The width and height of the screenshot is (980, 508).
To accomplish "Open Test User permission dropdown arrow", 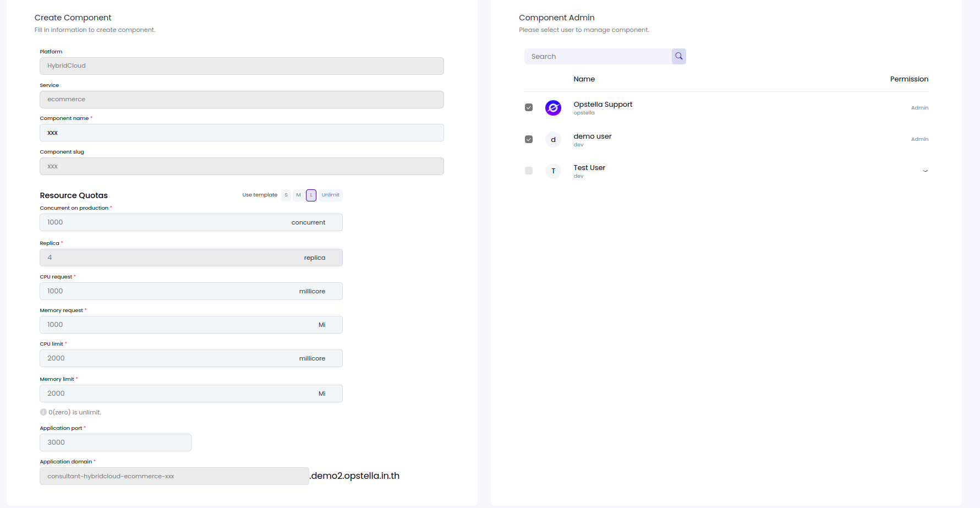I will [x=925, y=171].
